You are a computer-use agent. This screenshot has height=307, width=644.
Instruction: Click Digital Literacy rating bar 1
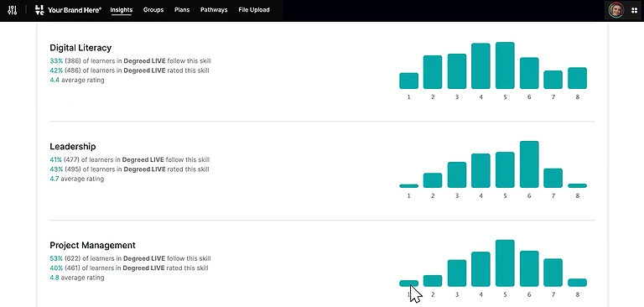point(408,81)
